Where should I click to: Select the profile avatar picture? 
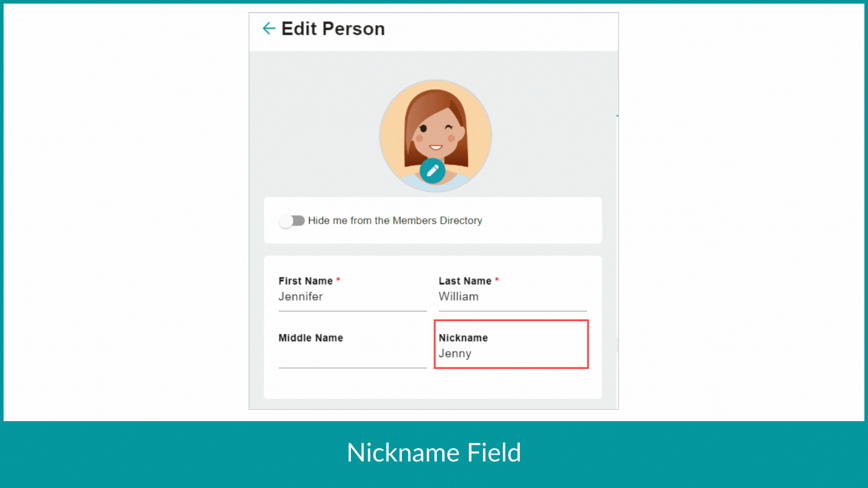pos(435,136)
